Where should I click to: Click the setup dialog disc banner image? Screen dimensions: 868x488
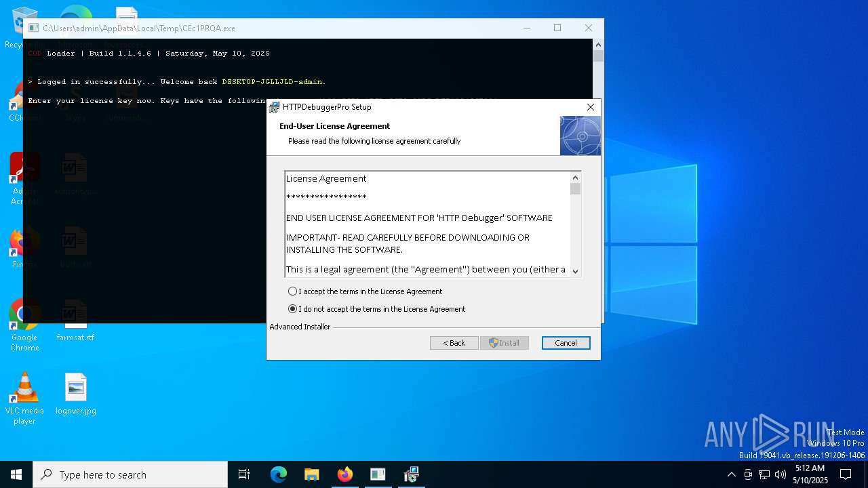[580, 136]
